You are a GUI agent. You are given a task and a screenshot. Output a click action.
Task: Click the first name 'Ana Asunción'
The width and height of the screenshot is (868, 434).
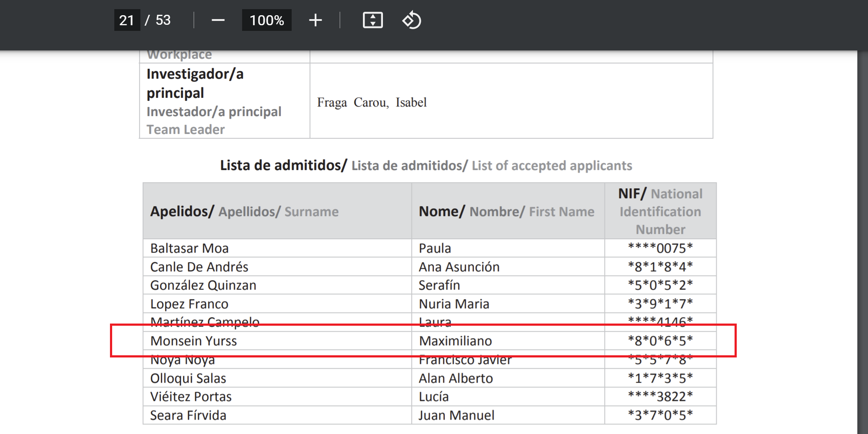pyautogui.click(x=459, y=267)
